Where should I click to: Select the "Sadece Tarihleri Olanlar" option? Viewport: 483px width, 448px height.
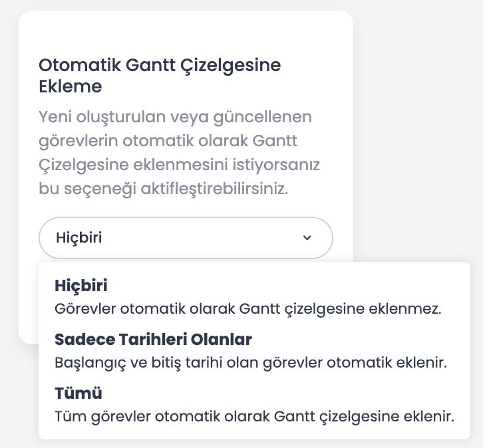tap(153, 340)
